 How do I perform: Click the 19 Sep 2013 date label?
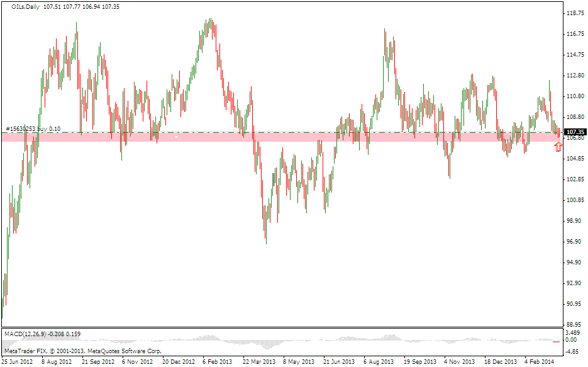[x=419, y=362]
